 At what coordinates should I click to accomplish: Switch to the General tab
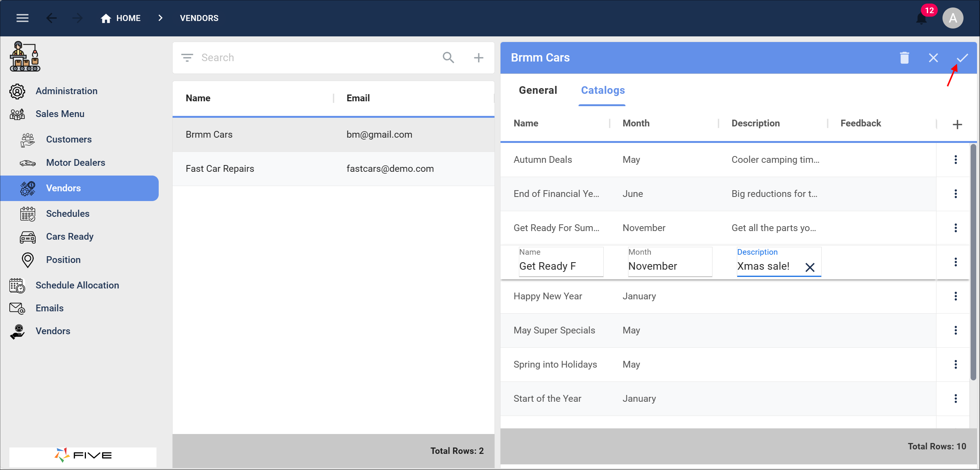538,90
